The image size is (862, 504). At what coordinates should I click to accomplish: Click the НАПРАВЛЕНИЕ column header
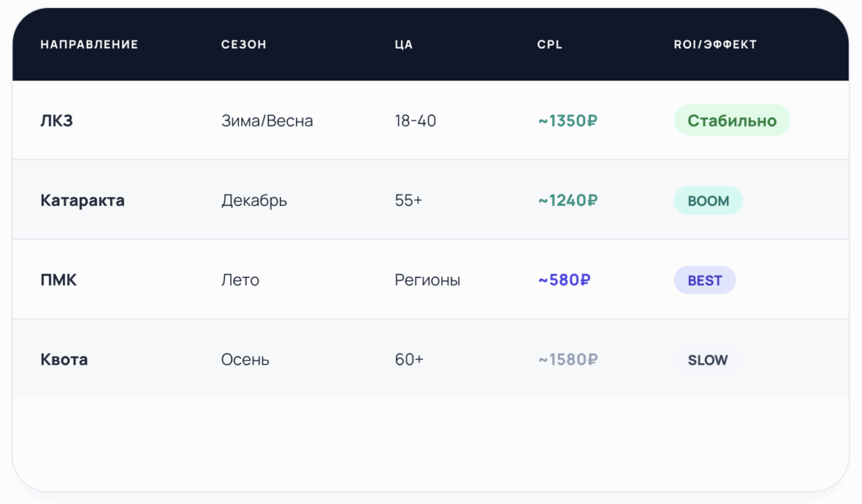click(89, 45)
